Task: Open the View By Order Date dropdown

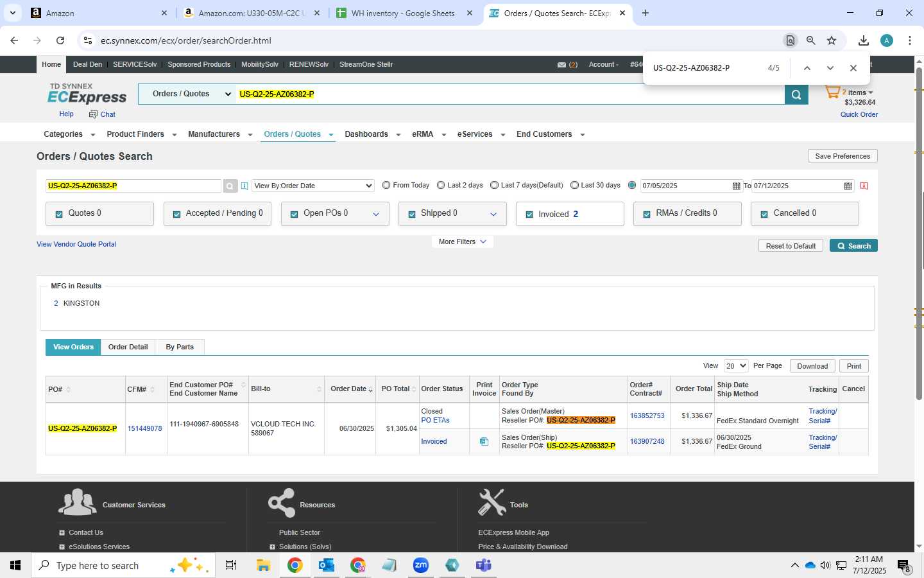Action: pyautogui.click(x=312, y=186)
